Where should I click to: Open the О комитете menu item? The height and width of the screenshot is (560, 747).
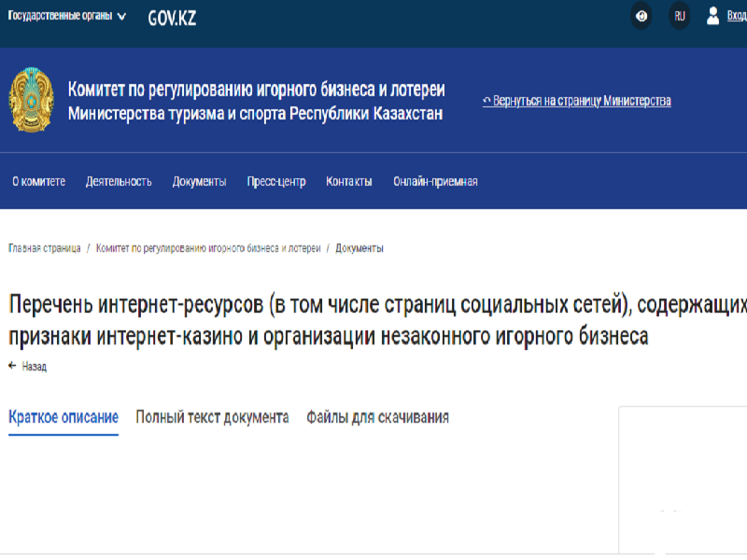(x=37, y=181)
